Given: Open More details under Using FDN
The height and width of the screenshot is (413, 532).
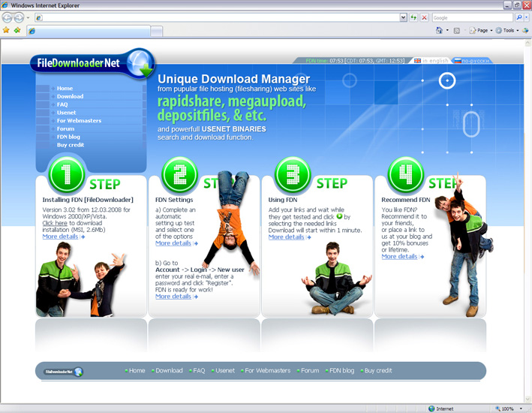Looking at the screenshot, I should 287,237.
